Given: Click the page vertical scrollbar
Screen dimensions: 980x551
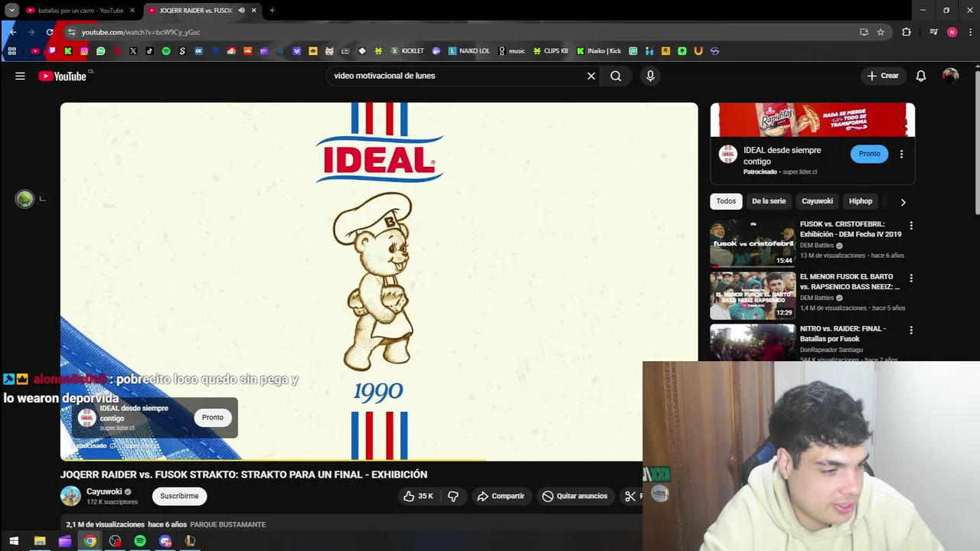Looking at the screenshot, I should click(977, 142).
